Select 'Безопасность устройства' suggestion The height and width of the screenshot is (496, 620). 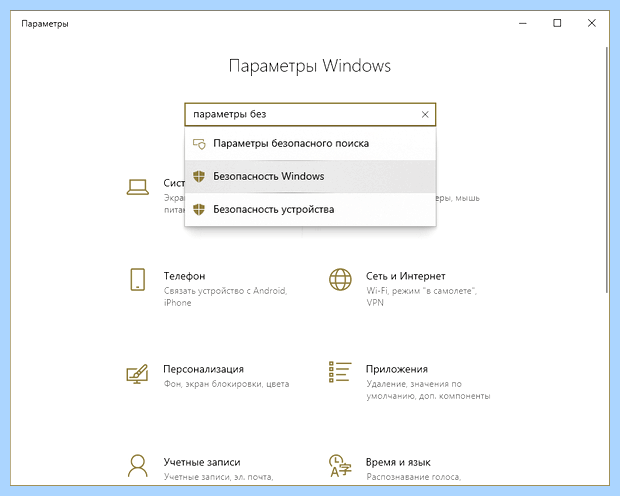pyautogui.click(x=310, y=209)
